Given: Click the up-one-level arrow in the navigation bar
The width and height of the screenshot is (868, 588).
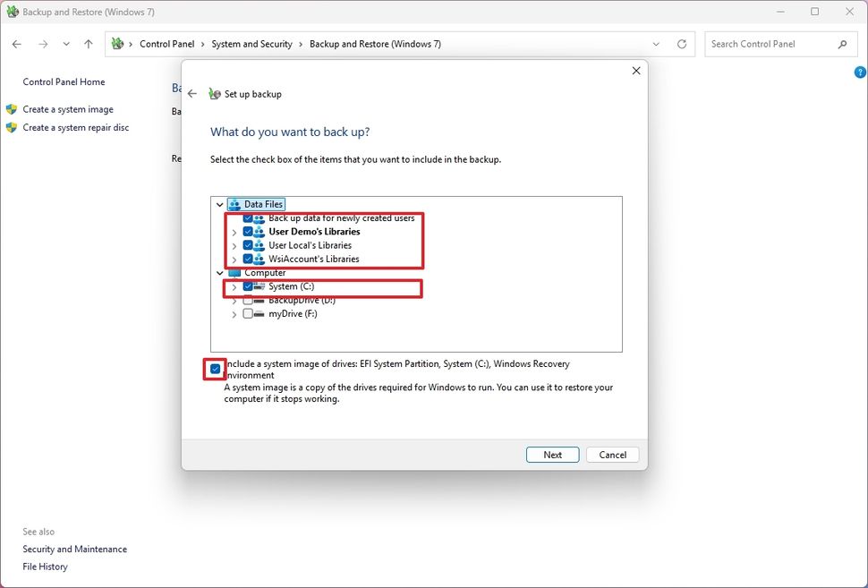Looking at the screenshot, I should click(88, 43).
